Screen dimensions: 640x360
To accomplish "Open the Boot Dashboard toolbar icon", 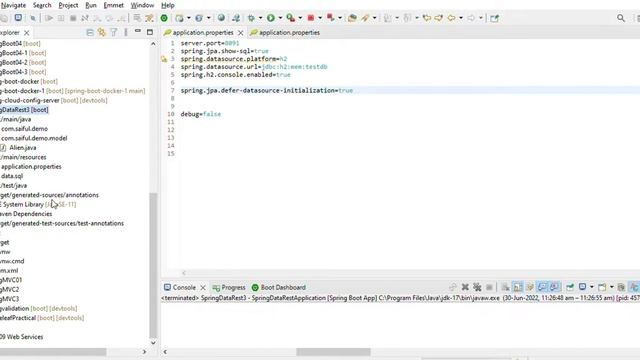I will pos(164,18).
